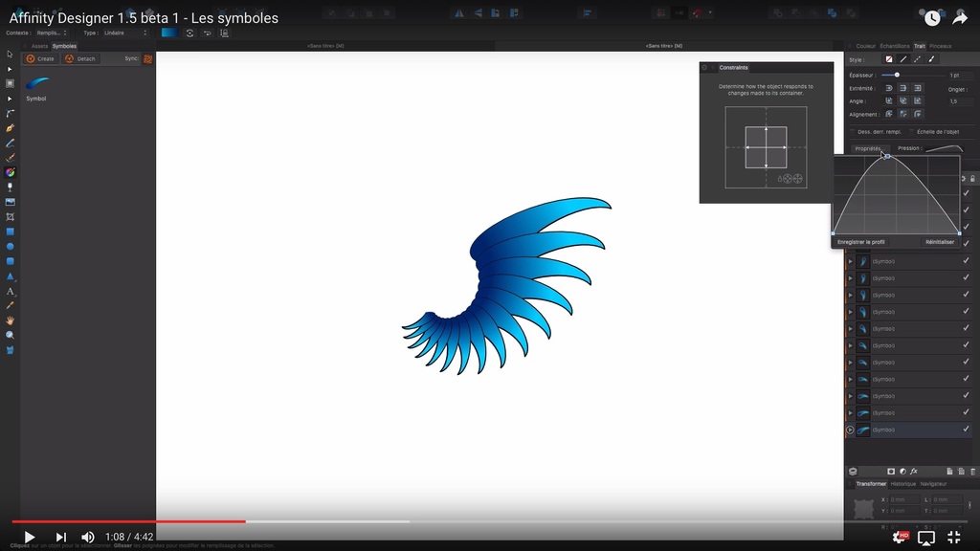Select the first Alignement stroke option

pos(889,114)
